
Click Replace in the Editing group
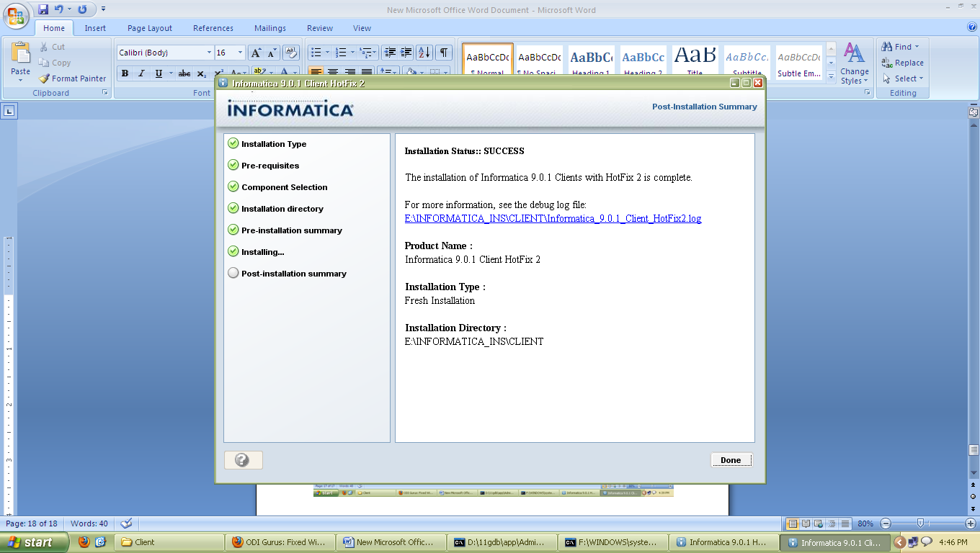coord(903,63)
